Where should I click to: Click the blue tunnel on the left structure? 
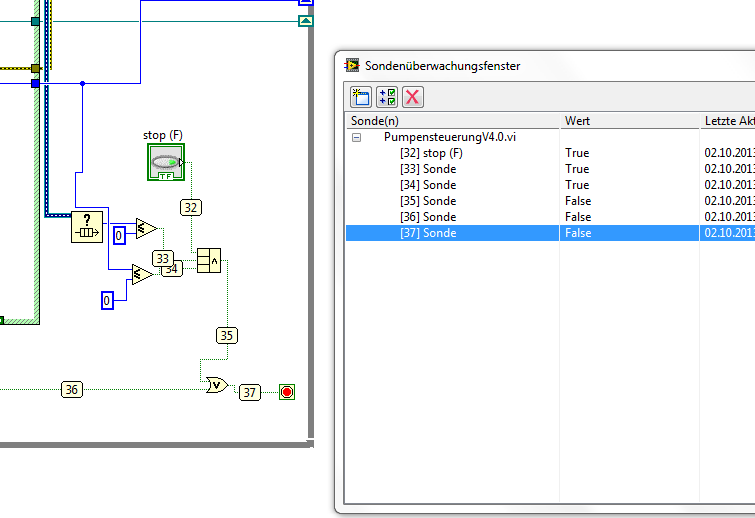[35, 84]
